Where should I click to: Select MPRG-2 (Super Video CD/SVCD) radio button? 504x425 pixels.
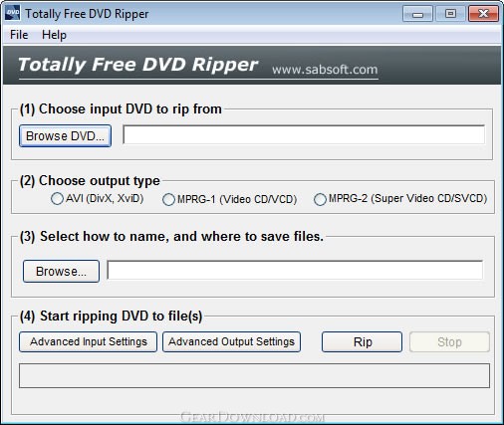pyautogui.click(x=320, y=199)
